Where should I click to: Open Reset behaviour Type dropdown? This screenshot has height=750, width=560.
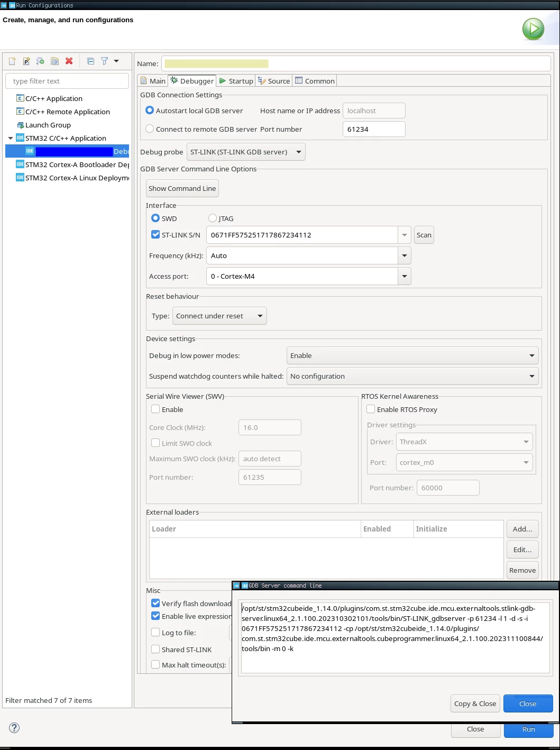pos(220,316)
